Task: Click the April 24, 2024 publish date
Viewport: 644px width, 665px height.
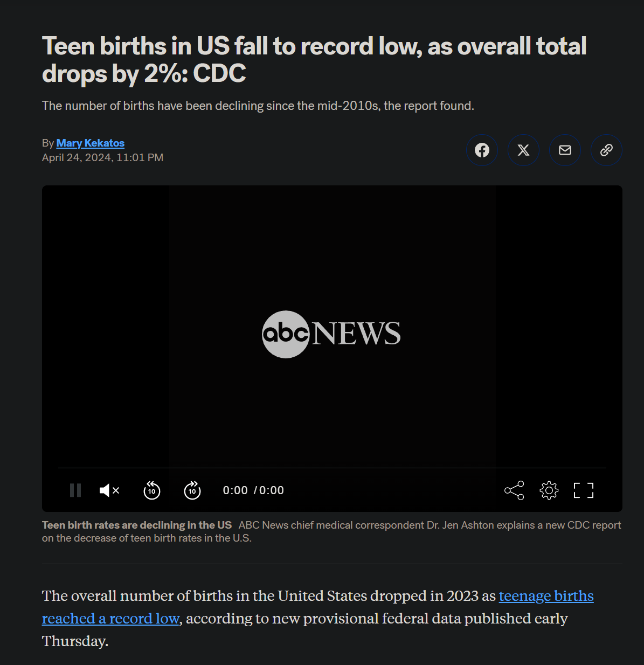Action: tap(102, 157)
